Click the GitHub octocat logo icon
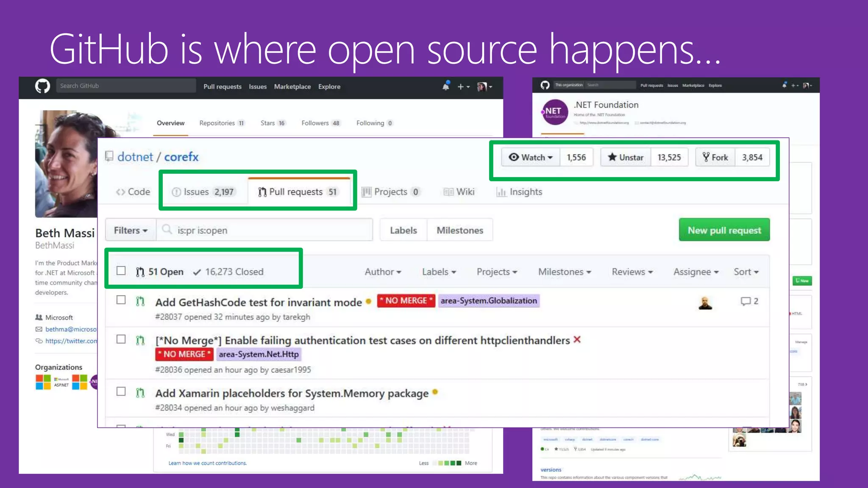868x488 pixels. tap(42, 86)
